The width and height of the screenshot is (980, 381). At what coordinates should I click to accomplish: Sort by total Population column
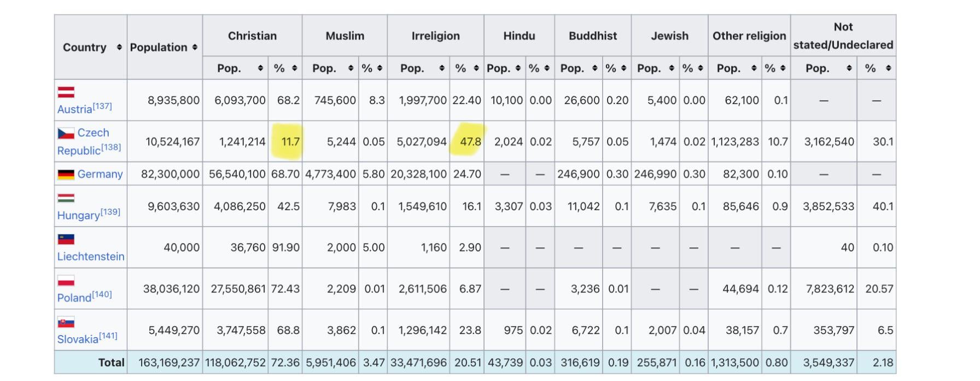click(195, 48)
